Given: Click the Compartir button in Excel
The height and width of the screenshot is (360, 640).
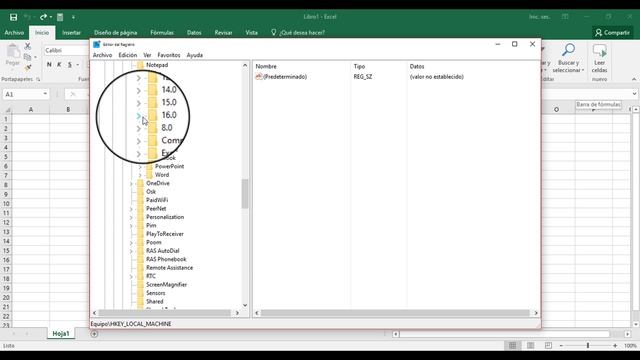Looking at the screenshot, I should click(612, 32).
